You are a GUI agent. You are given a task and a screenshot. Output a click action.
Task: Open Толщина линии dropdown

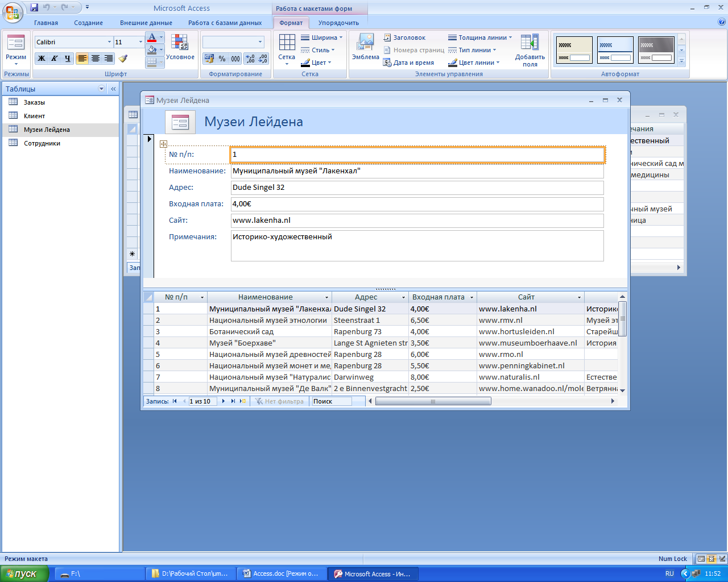tap(480, 38)
